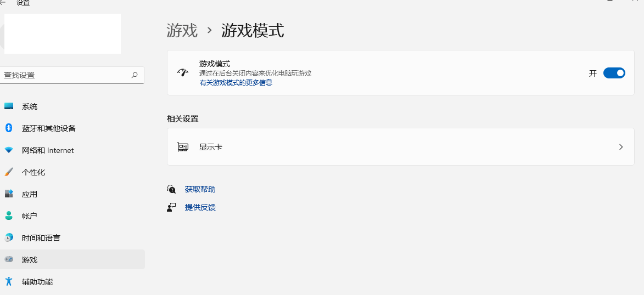Click the Bluetooth icon in sidebar

[9, 128]
